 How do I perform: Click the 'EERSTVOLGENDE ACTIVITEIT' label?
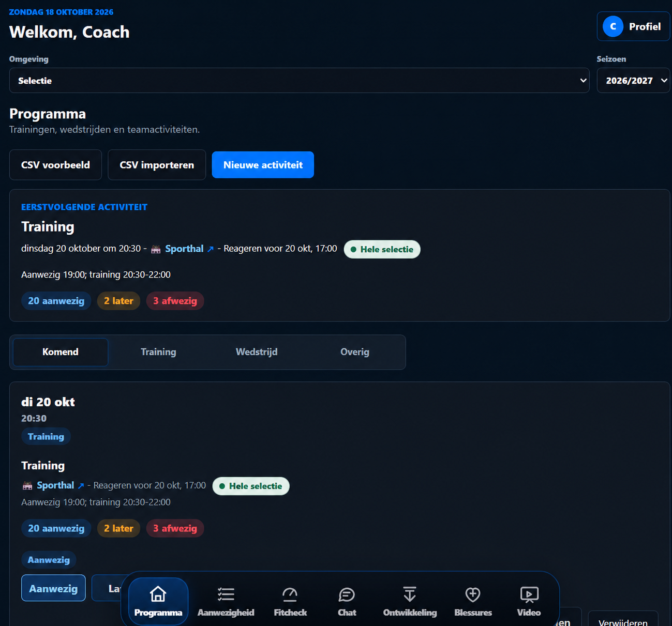(x=84, y=207)
